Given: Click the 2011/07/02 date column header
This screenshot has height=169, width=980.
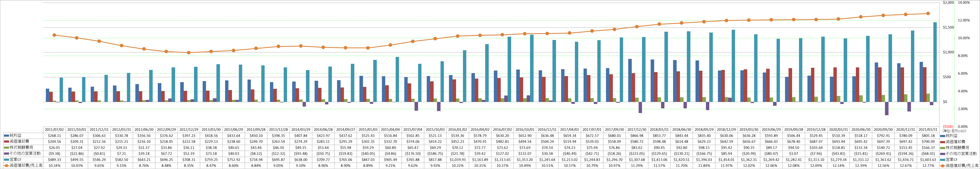Looking at the screenshot, I should click(x=54, y=129).
